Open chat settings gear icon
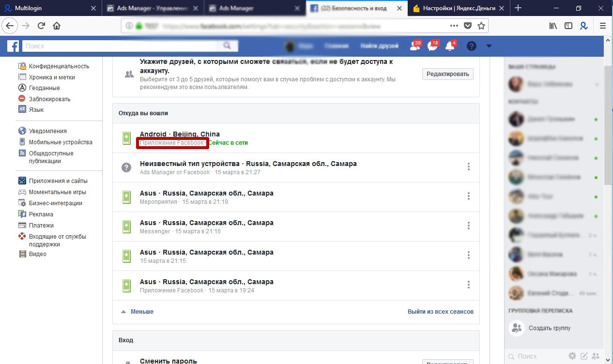The width and height of the screenshot is (613, 364). 572,356
